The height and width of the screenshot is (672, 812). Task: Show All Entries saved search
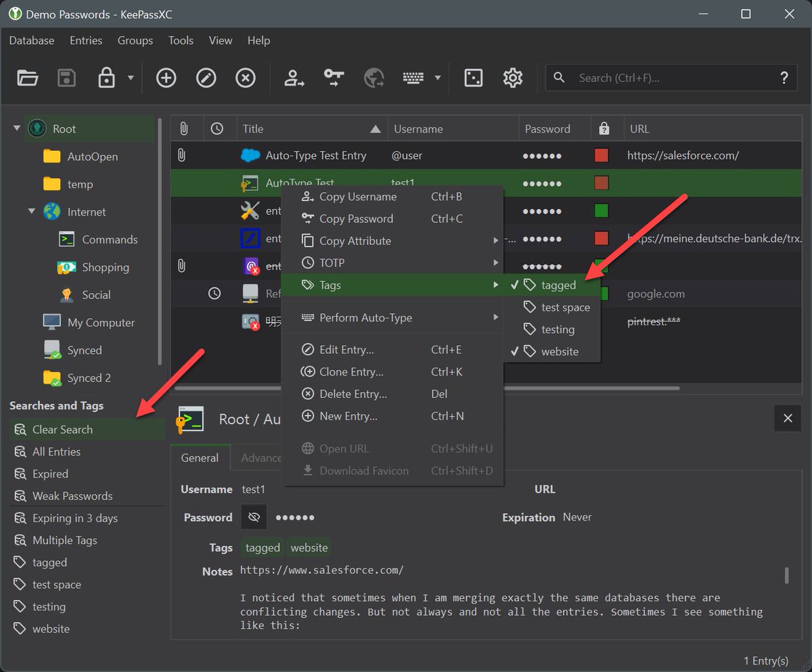87,451
